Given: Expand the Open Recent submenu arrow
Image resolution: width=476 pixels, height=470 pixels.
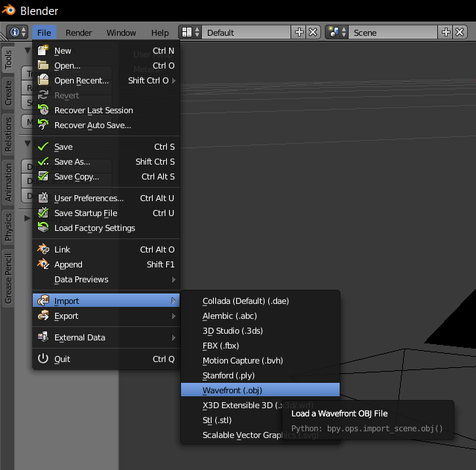Looking at the screenshot, I should click(174, 80).
